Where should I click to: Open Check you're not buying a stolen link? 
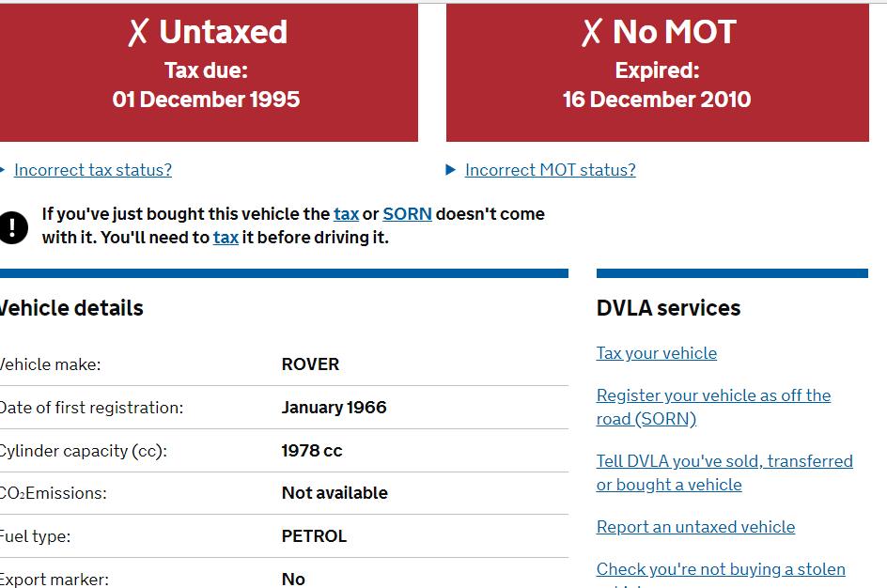click(x=721, y=569)
